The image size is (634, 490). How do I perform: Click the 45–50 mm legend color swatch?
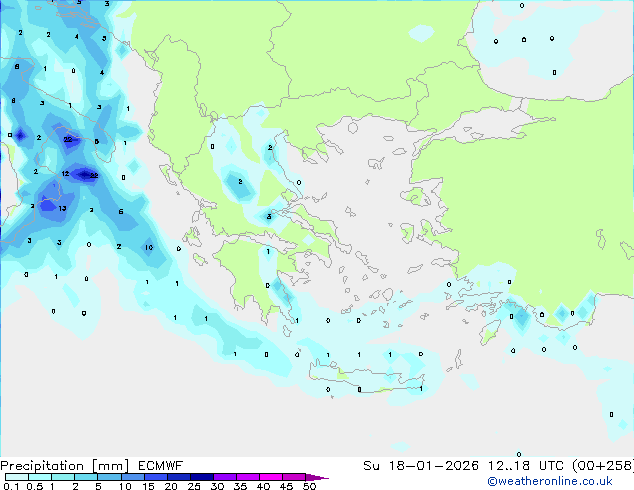[x=294, y=477]
